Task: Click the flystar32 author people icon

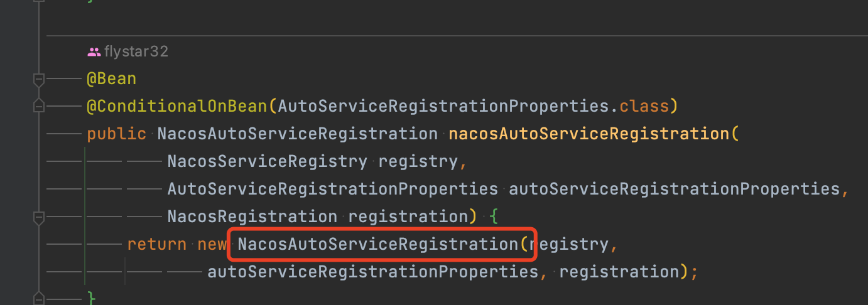Action: click(x=94, y=52)
